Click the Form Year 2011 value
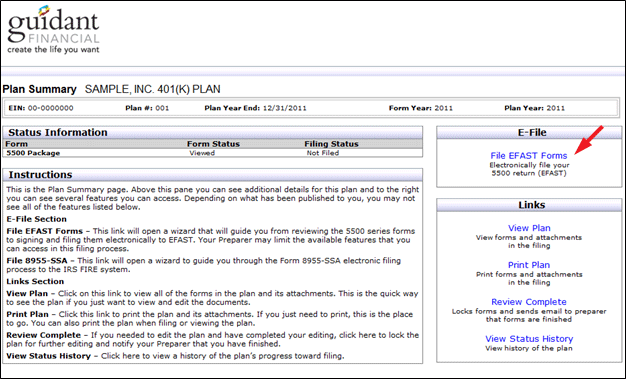 click(x=444, y=108)
